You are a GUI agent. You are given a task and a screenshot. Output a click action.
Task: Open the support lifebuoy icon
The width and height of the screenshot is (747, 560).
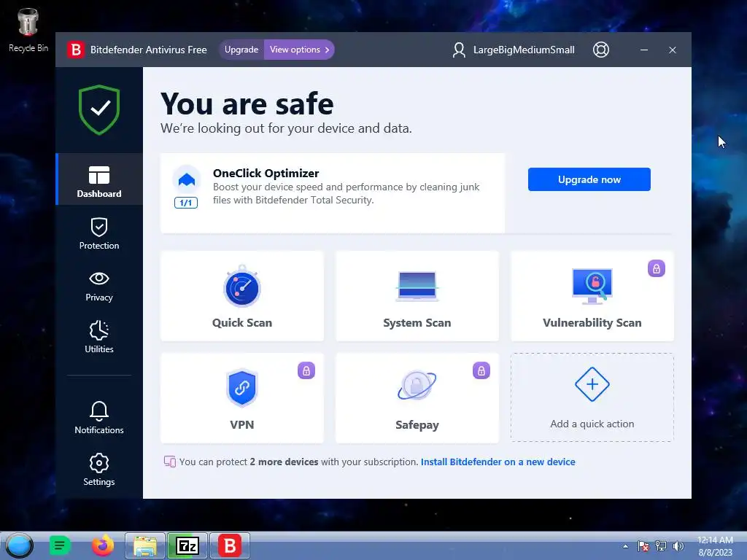click(601, 50)
